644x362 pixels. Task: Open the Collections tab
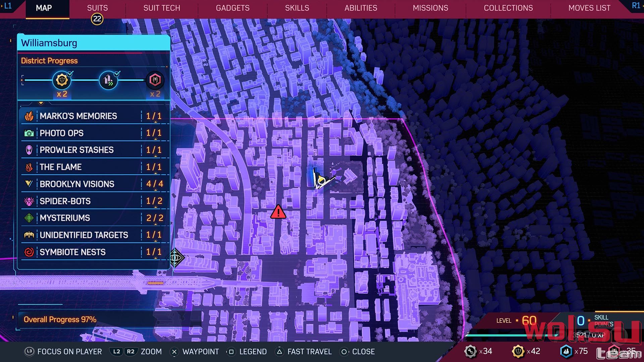click(x=508, y=8)
